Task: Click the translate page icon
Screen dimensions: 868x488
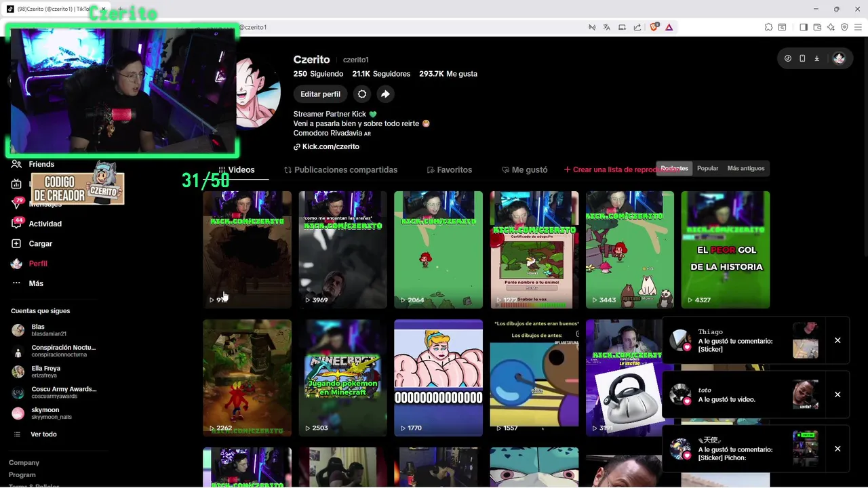Action: [x=606, y=27]
